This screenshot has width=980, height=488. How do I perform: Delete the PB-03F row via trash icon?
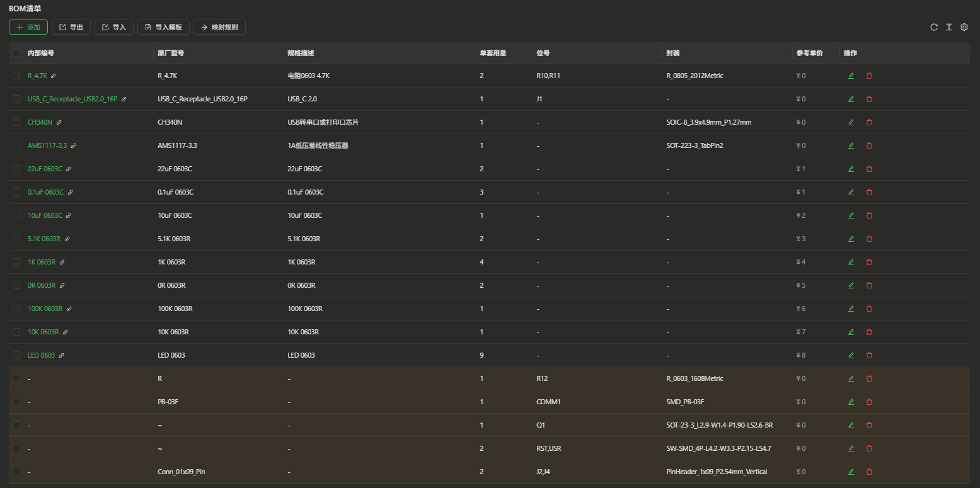click(x=869, y=402)
